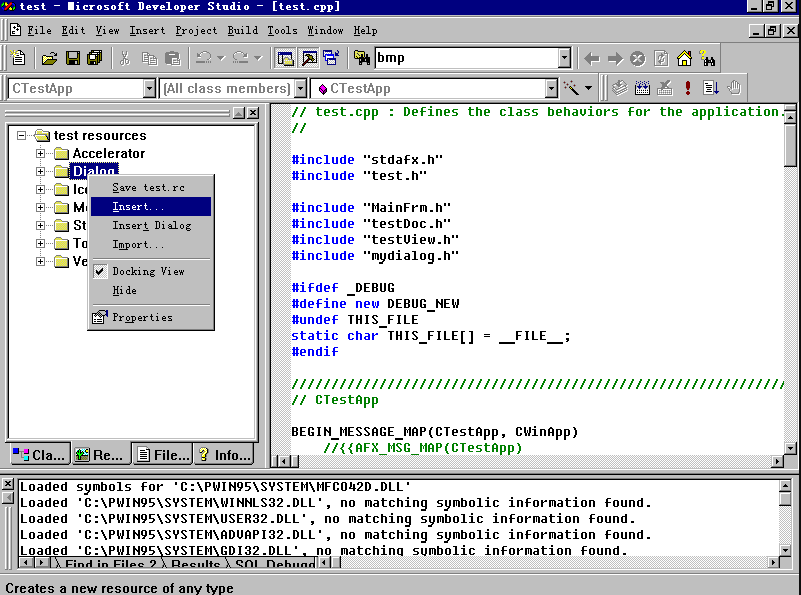The height and width of the screenshot is (595, 801).
Task: Click the Properties icon in context menu
Action: click(99, 318)
